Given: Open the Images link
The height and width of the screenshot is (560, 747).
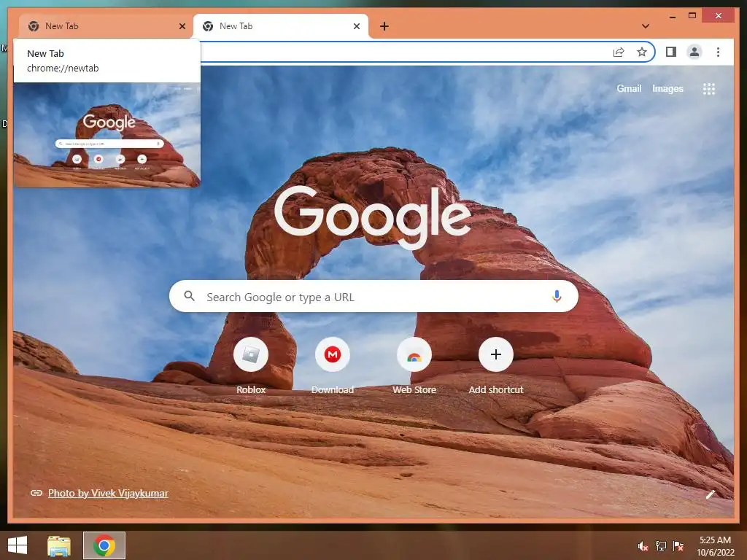Looking at the screenshot, I should pyautogui.click(x=667, y=88).
